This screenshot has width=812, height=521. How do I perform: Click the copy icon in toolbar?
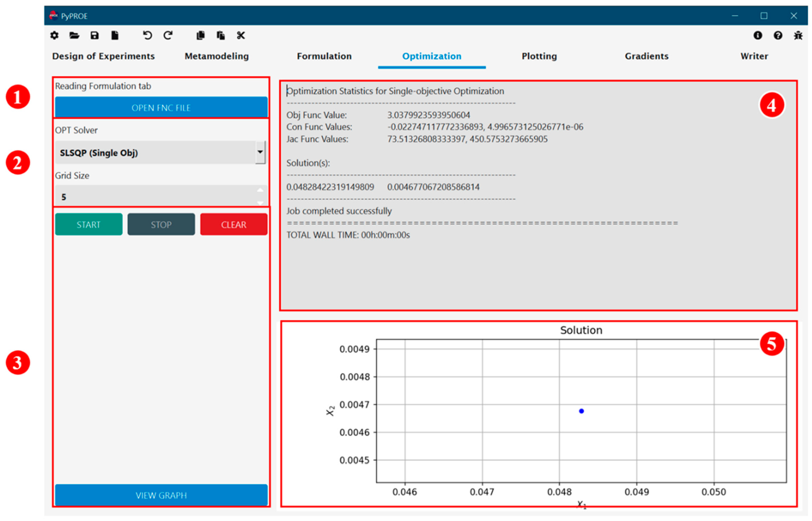point(201,35)
